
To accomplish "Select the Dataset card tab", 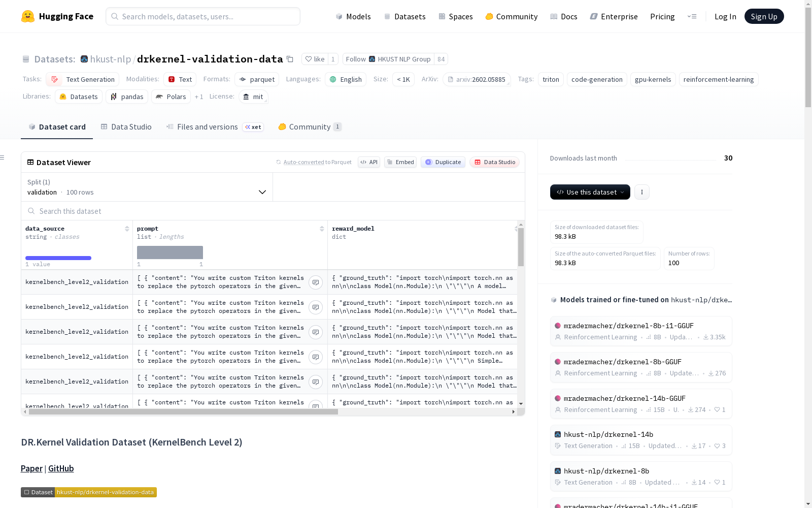I will 57,127.
